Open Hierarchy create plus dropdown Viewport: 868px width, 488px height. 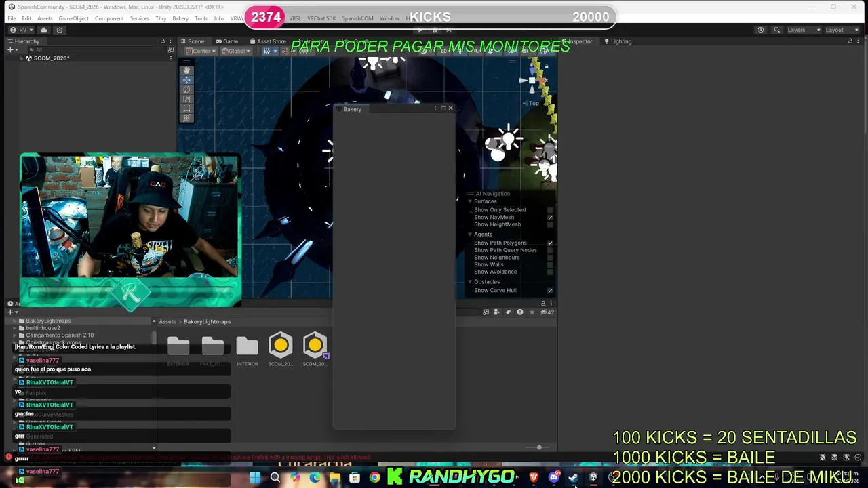coord(12,50)
